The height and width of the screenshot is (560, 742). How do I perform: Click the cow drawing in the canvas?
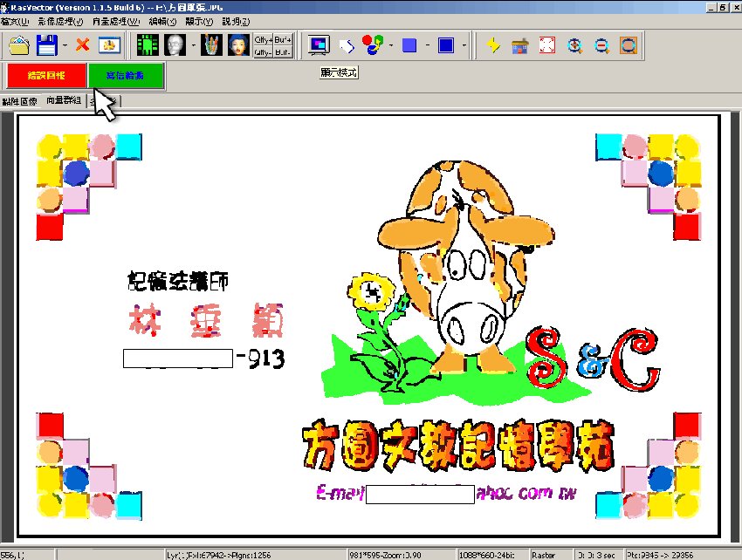(x=466, y=265)
